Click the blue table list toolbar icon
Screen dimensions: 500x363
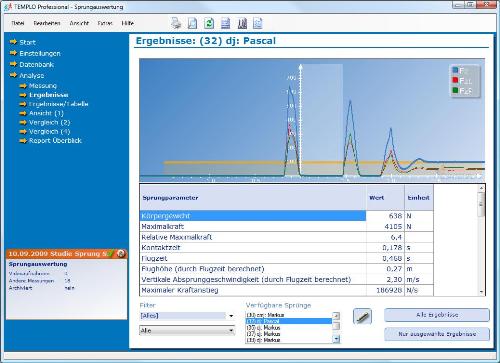pos(226,23)
